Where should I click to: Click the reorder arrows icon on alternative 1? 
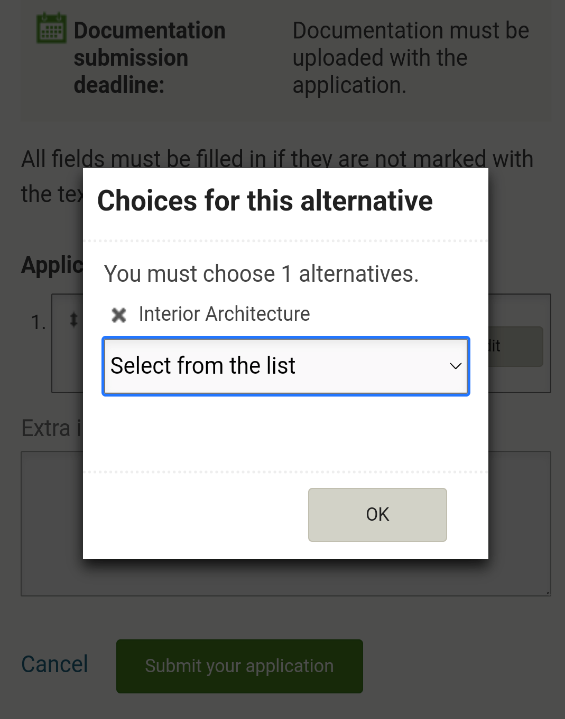coord(73,320)
